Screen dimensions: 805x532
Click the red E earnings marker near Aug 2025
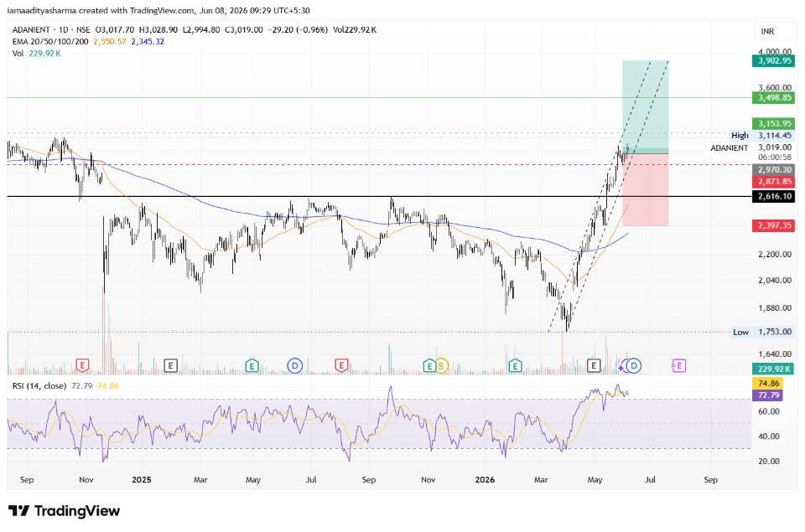tap(341, 366)
